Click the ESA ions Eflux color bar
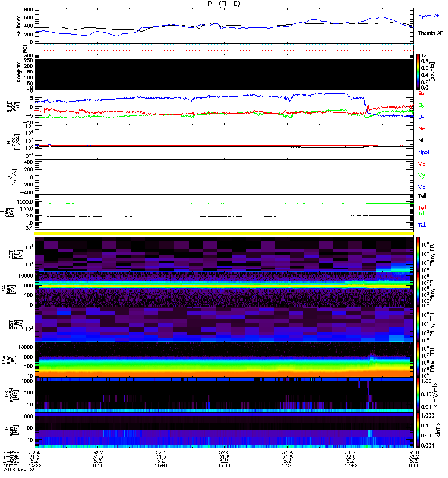448x478 pixels. tap(418, 289)
